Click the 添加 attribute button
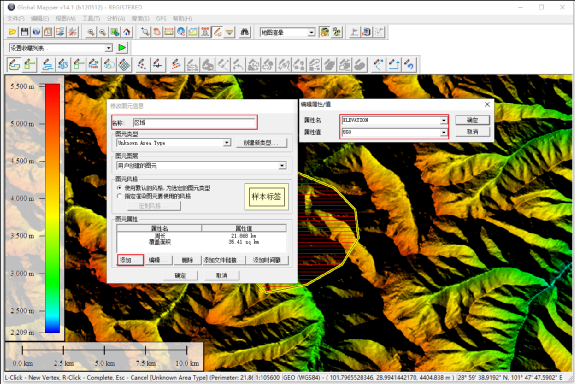Viewport: 575px width, 384px height. 130,260
